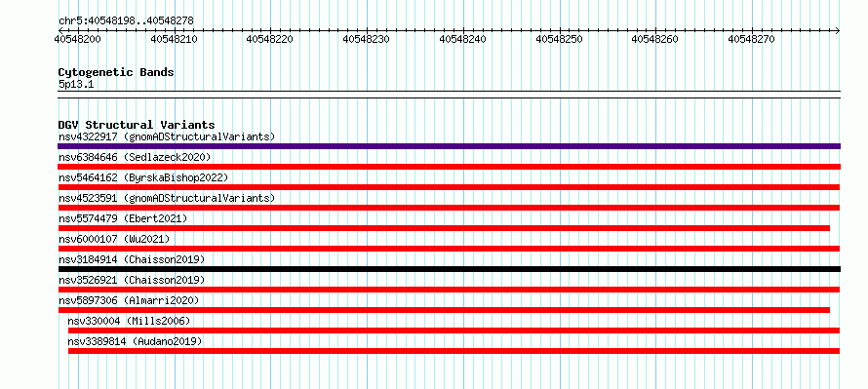Click the red bar under nsv330004
This screenshot has width=868, height=389.
[454, 331]
